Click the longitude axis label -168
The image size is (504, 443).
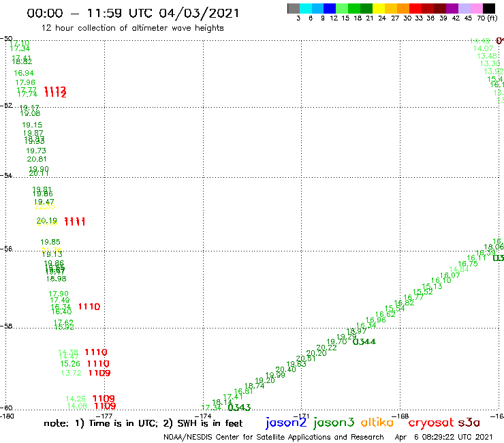[400, 416]
